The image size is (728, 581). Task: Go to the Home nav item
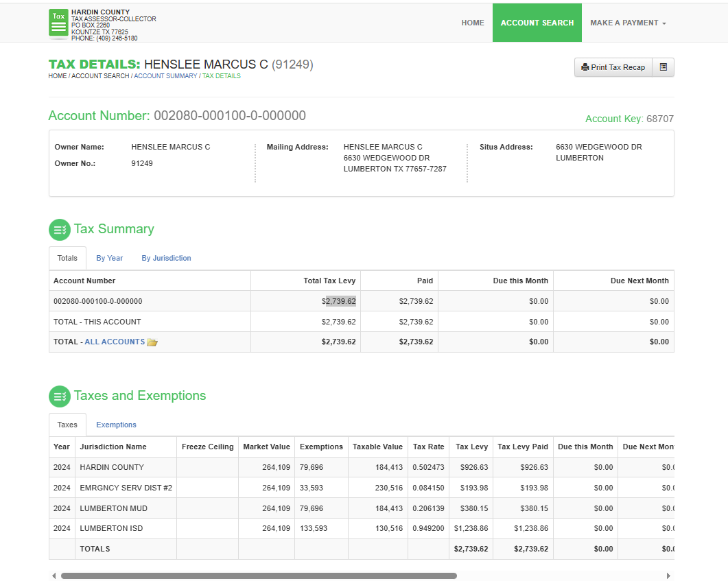[473, 23]
